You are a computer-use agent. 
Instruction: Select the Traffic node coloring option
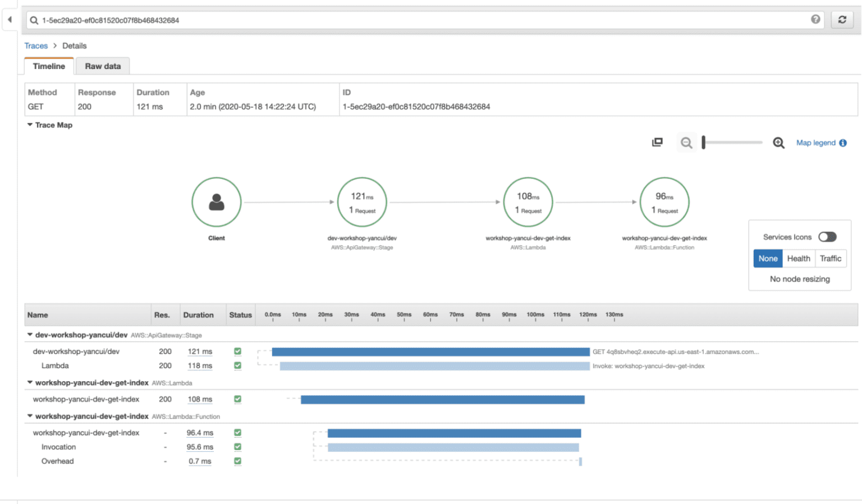(831, 258)
